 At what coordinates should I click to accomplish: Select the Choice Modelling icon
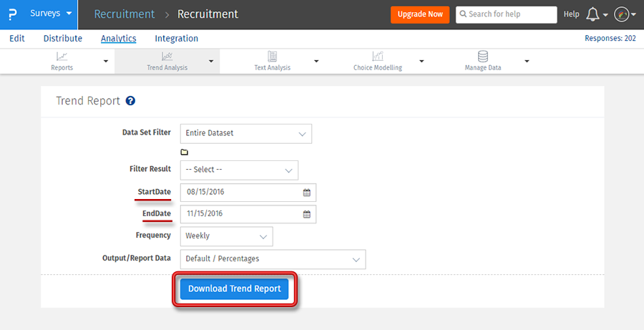pyautogui.click(x=377, y=56)
